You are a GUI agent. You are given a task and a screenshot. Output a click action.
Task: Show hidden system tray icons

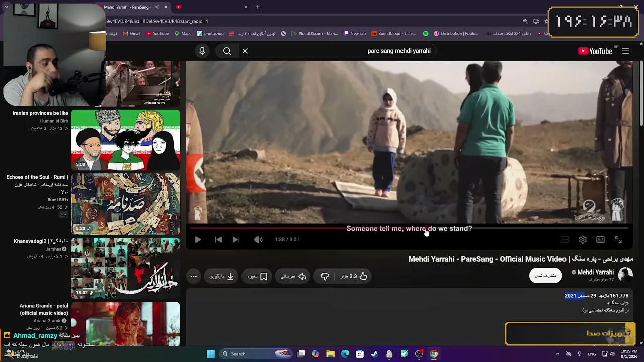coord(557,354)
